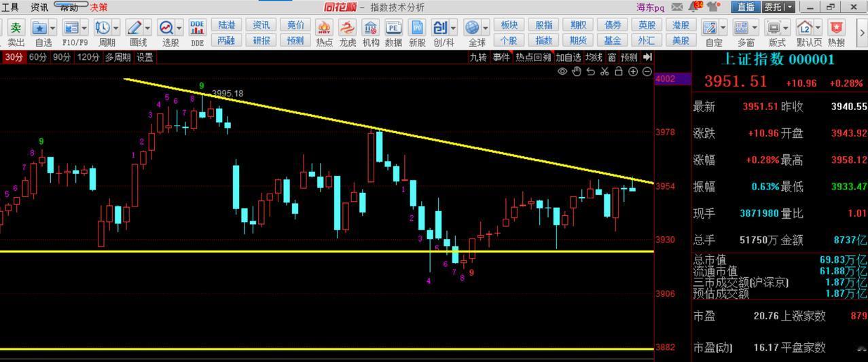The image size is (868, 362).
Task: Click the 卖出 sell icon
Action: pos(15,28)
